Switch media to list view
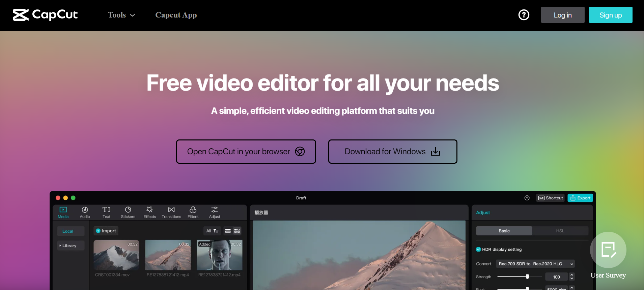This screenshot has width=644, height=290. pyautogui.click(x=228, y=231)
